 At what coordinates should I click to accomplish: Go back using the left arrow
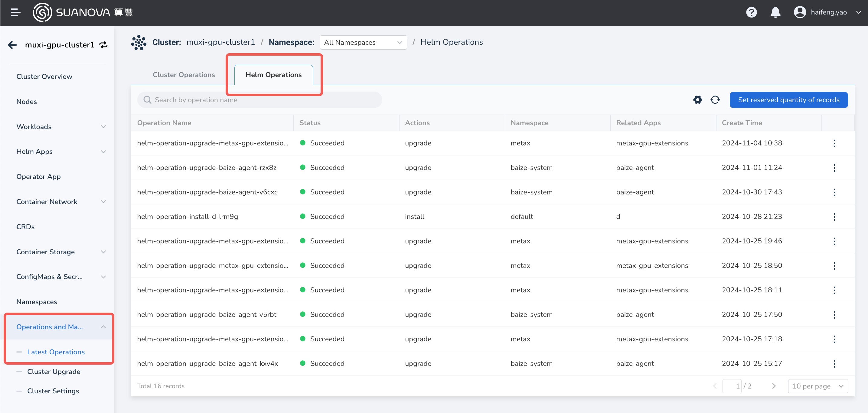12,45
